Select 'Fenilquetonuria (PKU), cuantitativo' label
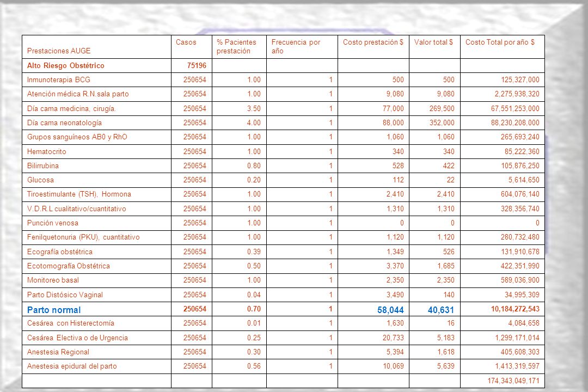Image resolution: width=588 pixels, height=392 pixels. click(83, 237)
